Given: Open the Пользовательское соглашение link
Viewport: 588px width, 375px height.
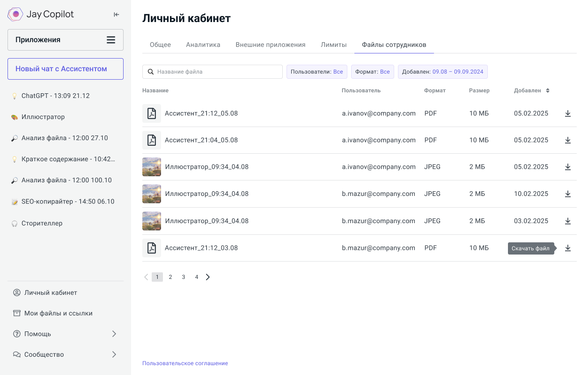Looking at the screenshot, I should pos(185,363).
